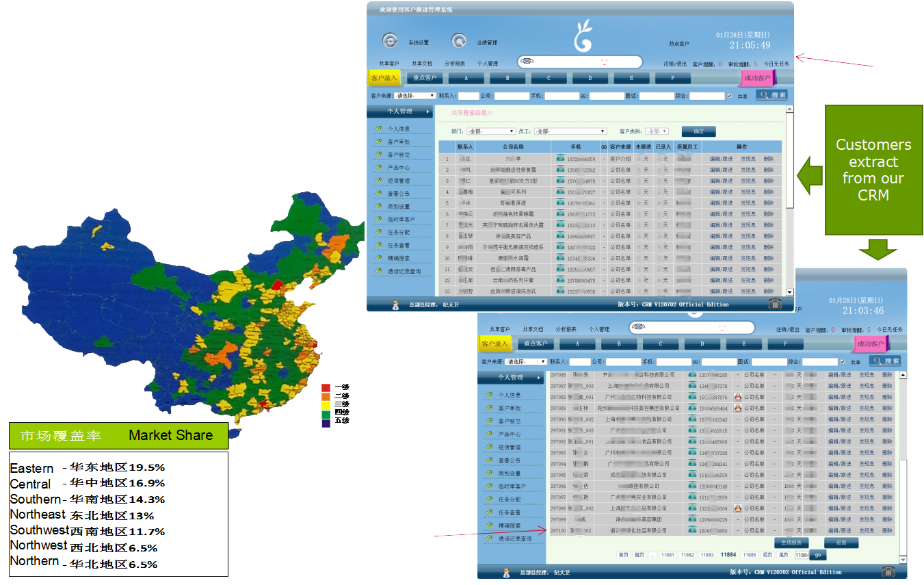The height and width of the screenshot is (585, 924).
Task: Open the 员工 employee dropdown
Action: (x=569, y=131)
